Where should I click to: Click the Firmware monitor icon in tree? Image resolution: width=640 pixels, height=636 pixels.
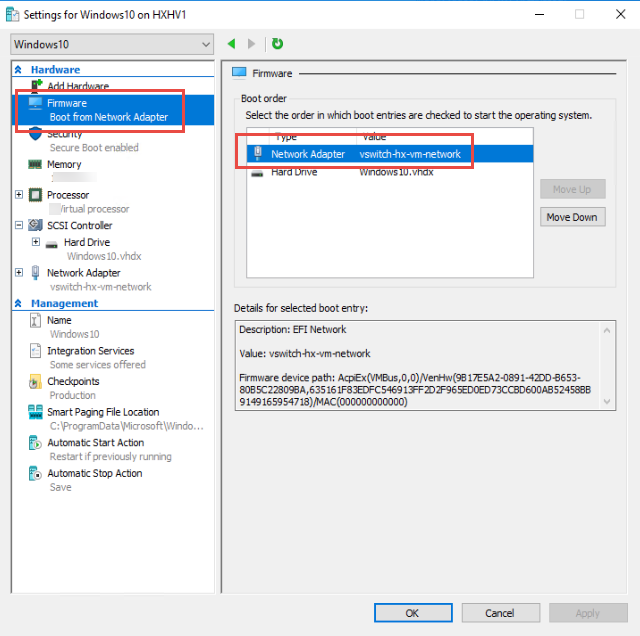pos(36,103)
